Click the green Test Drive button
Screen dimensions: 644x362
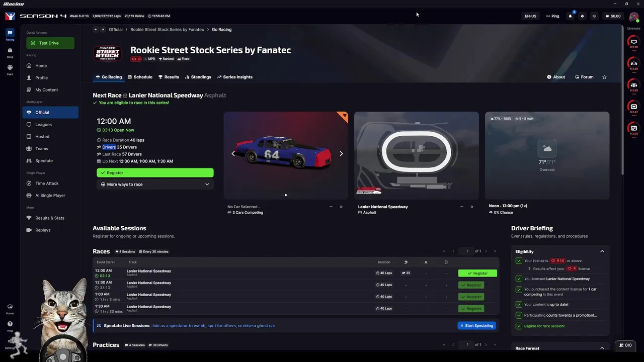click(x=50, y=43)
